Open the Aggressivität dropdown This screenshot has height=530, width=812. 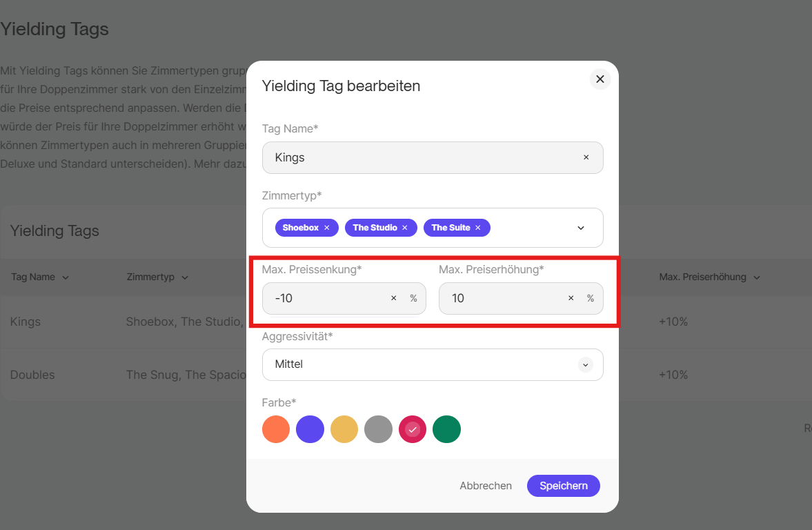pyautogui.click(x=585, y=364)
